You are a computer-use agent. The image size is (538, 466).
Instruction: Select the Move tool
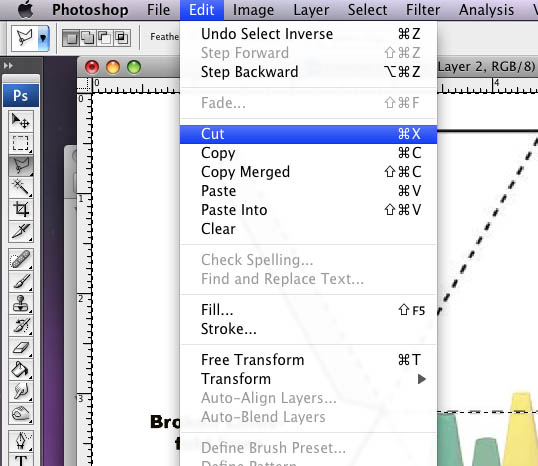[x=21, y=121]
